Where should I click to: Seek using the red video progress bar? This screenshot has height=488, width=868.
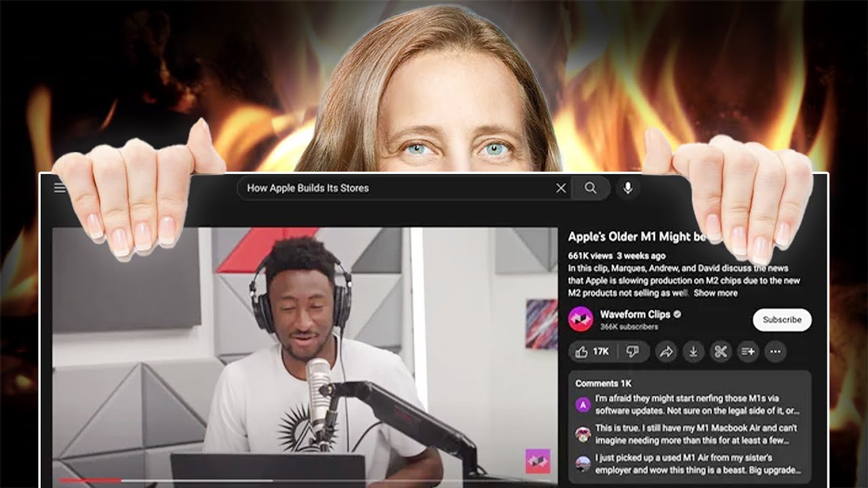pos(90,481)
